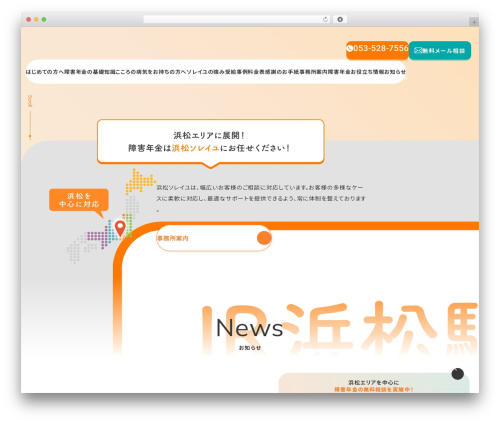The image size is (500, 423).
Task: Open the 事務所案内 pill button below the map text
Action: pos(214,238)
